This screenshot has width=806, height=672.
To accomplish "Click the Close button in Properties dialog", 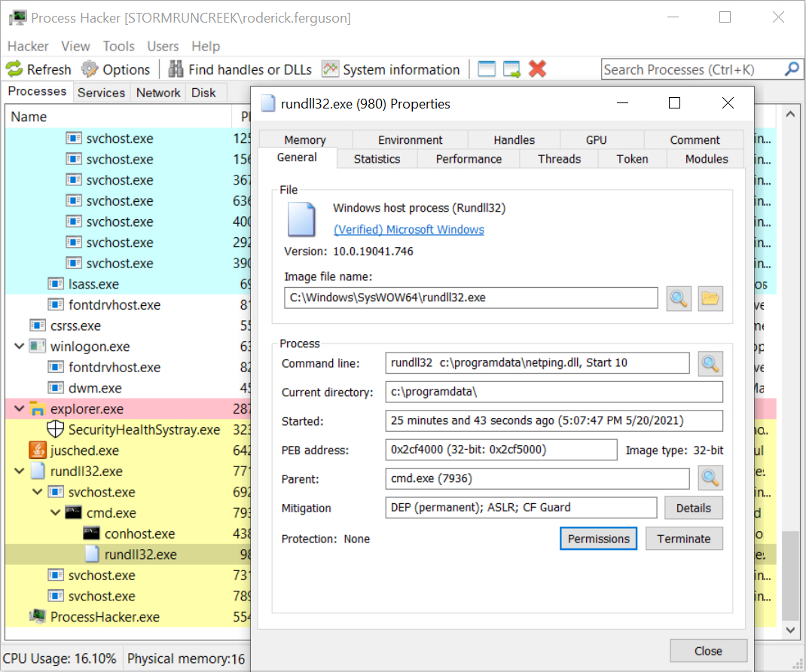I will [708, 651].
